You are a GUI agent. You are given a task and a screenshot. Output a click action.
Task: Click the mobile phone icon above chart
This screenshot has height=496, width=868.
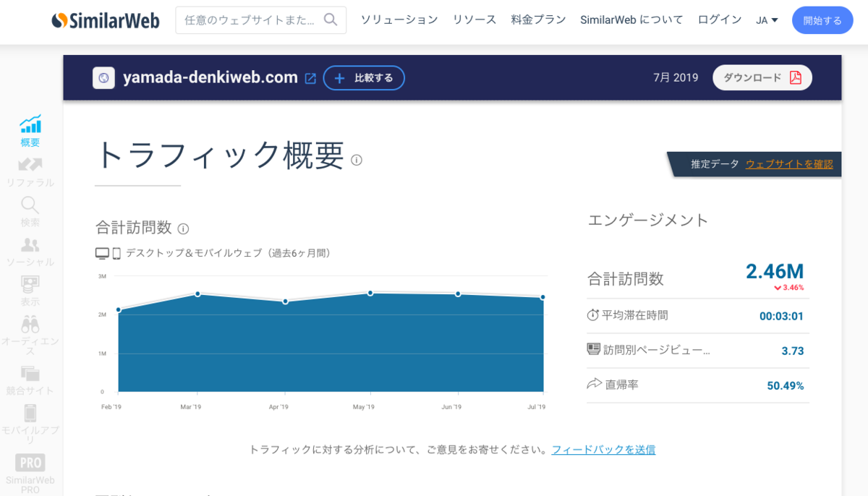[116, 254]
